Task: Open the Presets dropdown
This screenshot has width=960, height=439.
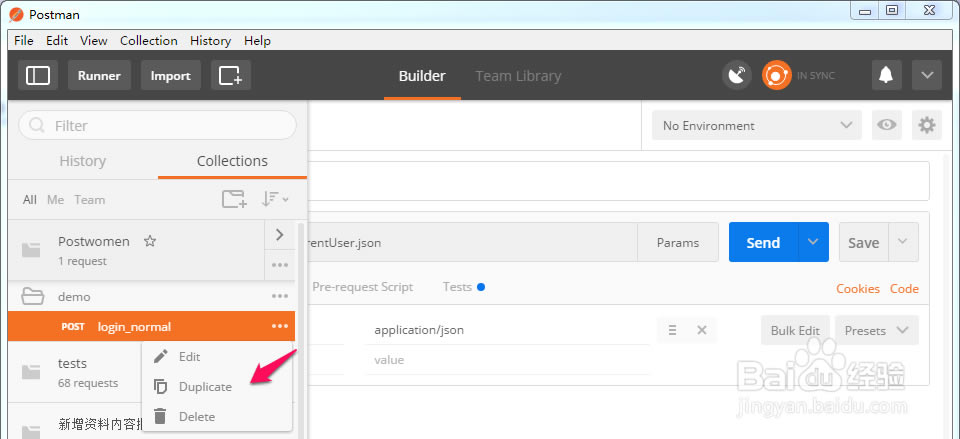Action: [x=877, y=330]
